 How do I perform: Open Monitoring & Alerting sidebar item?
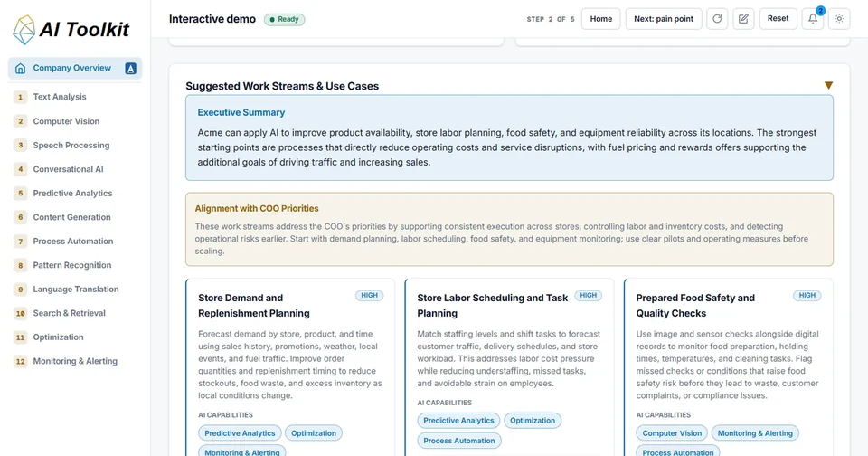75,361
